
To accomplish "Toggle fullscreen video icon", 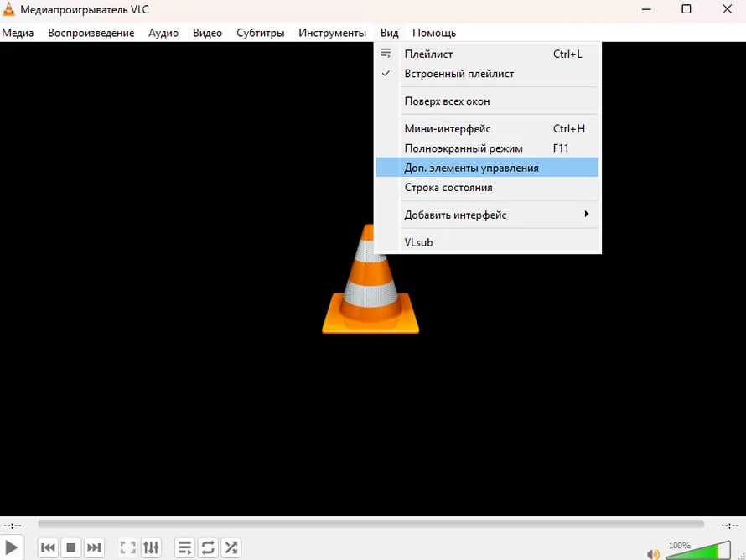I will tap(128, 547).
